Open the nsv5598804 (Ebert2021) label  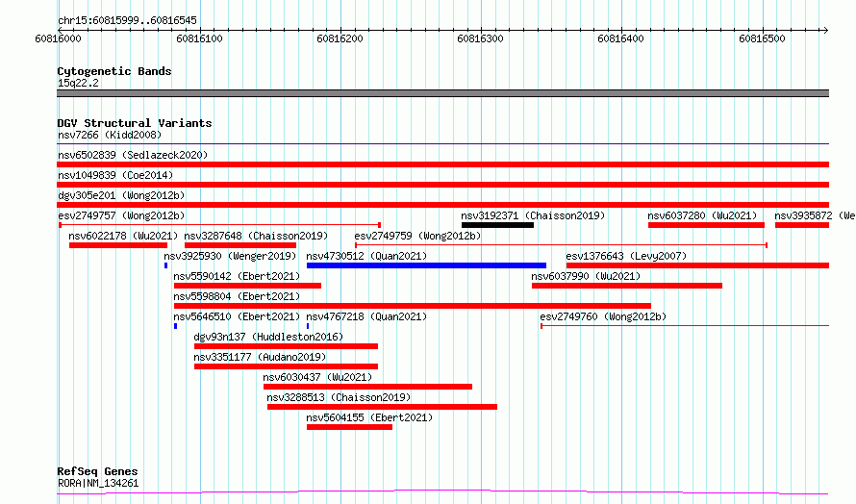(237, 296)
